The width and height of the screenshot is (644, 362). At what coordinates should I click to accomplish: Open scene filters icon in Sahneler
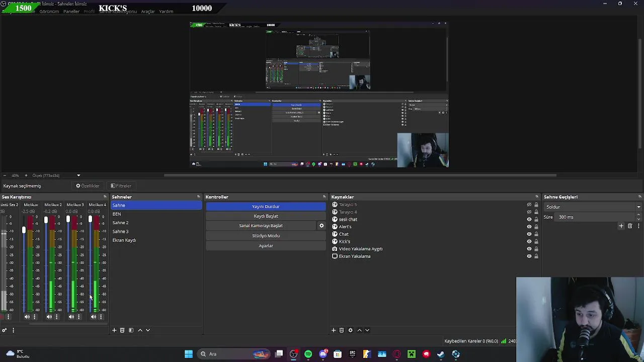pos(131,330)
